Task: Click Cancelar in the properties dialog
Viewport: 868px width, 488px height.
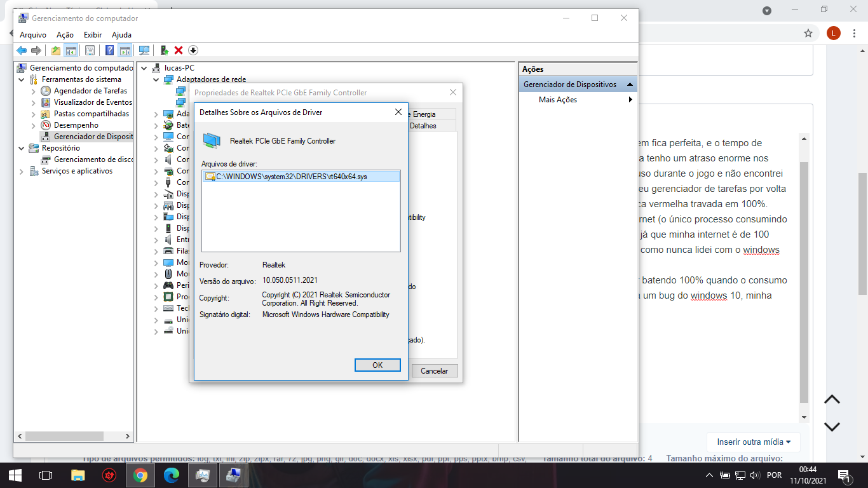Action: point(435,371)
